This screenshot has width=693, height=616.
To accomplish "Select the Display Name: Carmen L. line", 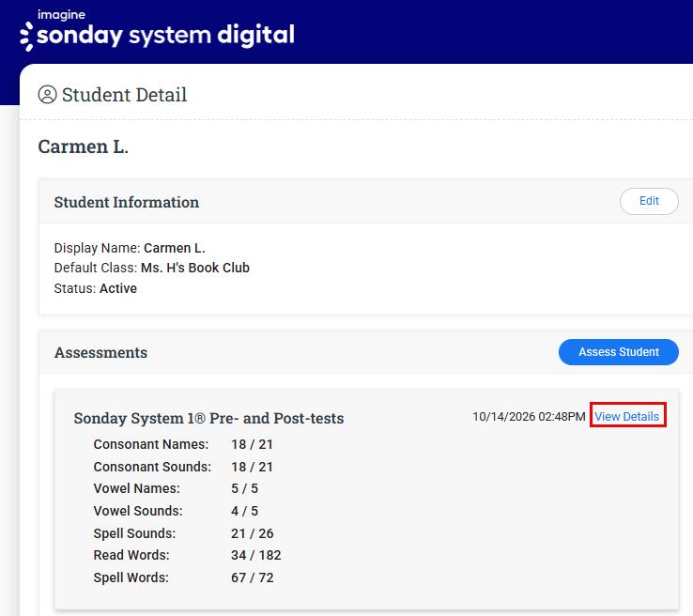I will [130, 248].
